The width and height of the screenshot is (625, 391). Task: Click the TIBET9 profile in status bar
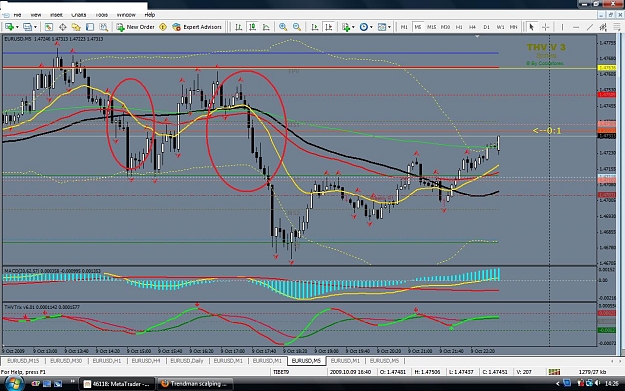pyautogui.click(x=281, y=372)
